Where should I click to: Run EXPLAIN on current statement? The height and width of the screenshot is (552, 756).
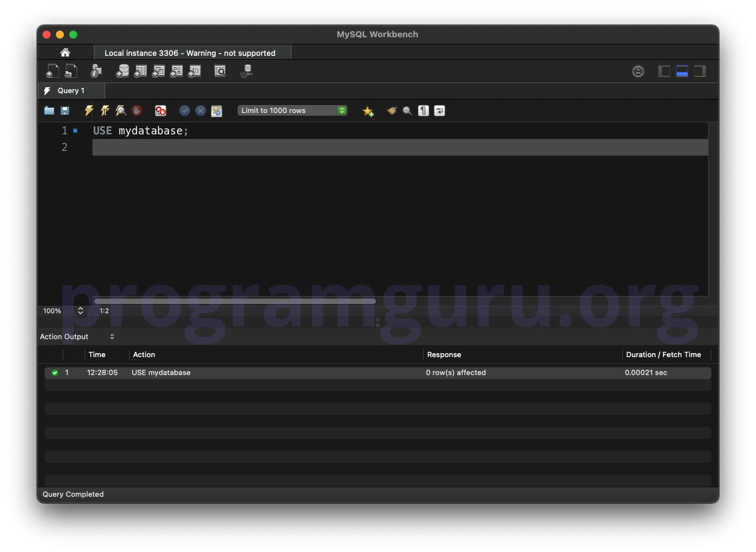(120, 111)
